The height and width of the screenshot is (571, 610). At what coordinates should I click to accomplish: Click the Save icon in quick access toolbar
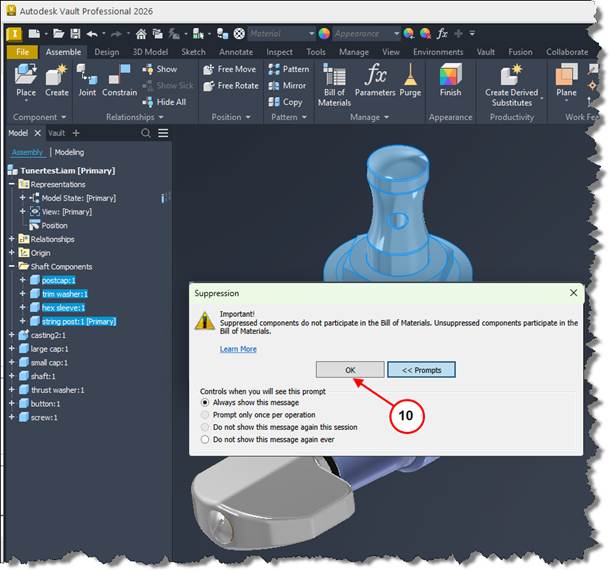(x=75, y=34)
